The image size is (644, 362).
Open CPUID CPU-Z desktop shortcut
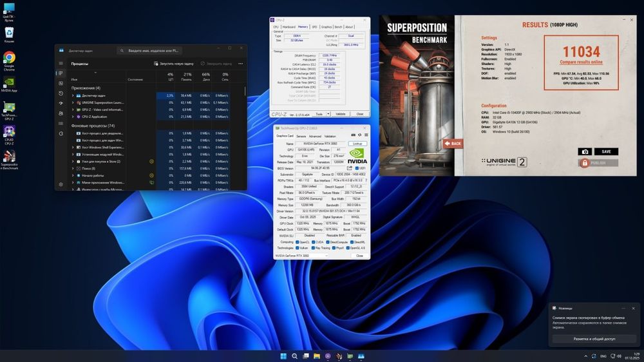tap(9, 135)
